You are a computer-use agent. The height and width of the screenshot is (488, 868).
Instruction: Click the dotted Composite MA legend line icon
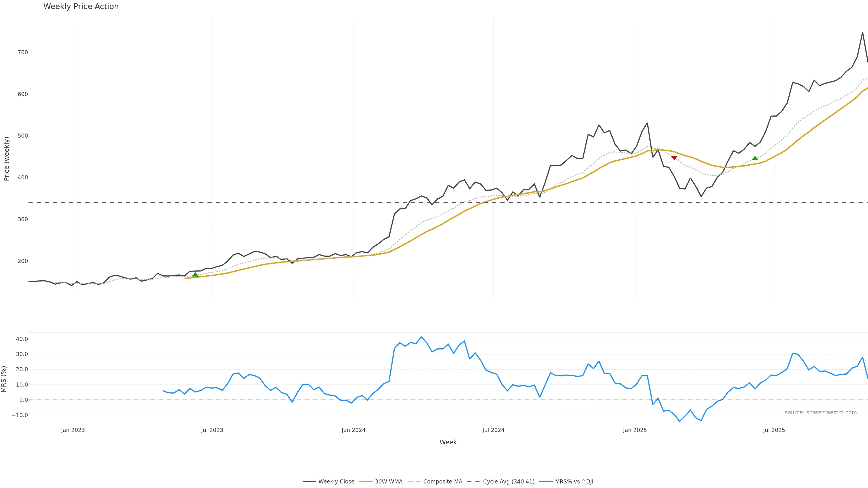[414, 482]
